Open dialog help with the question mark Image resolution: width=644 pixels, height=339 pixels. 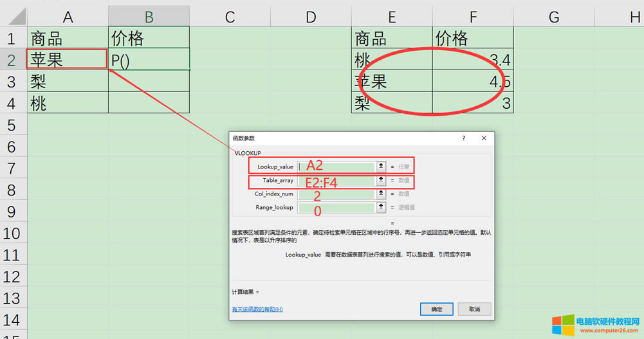(x=463, y=138)
